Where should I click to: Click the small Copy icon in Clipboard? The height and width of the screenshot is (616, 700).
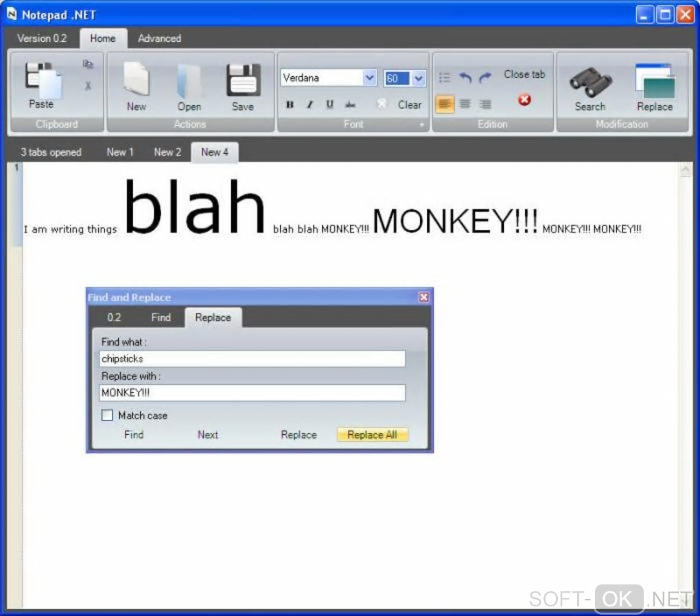coord(88,64)
